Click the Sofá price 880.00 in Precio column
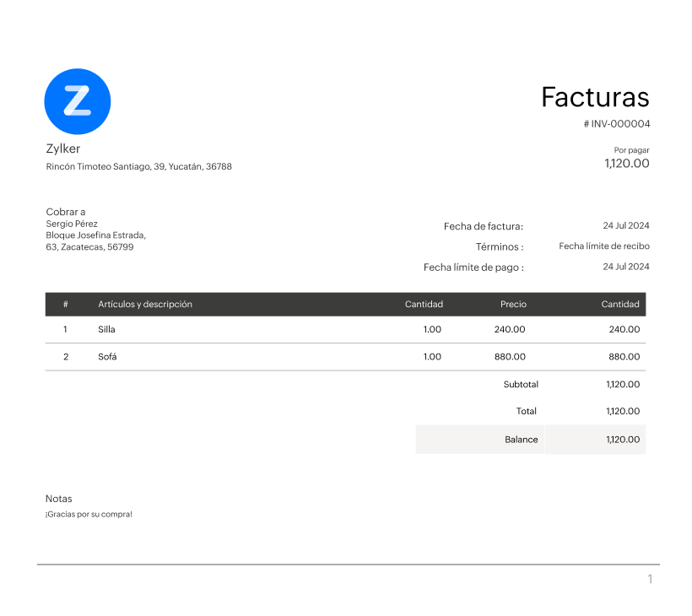Screen dimensions: 692x616 click(510, 357)
